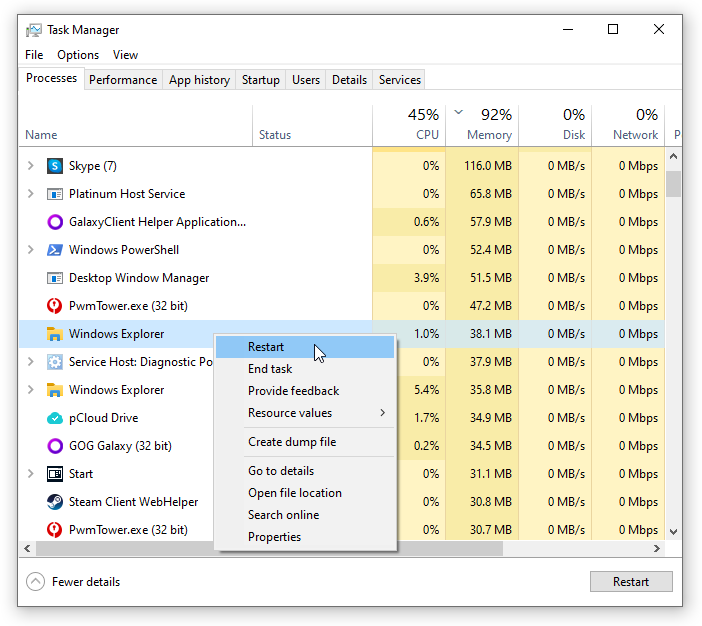The height and width of the screenshot is (626, 702).
Task: Switch to the Details tab
Action: point(349,80)
